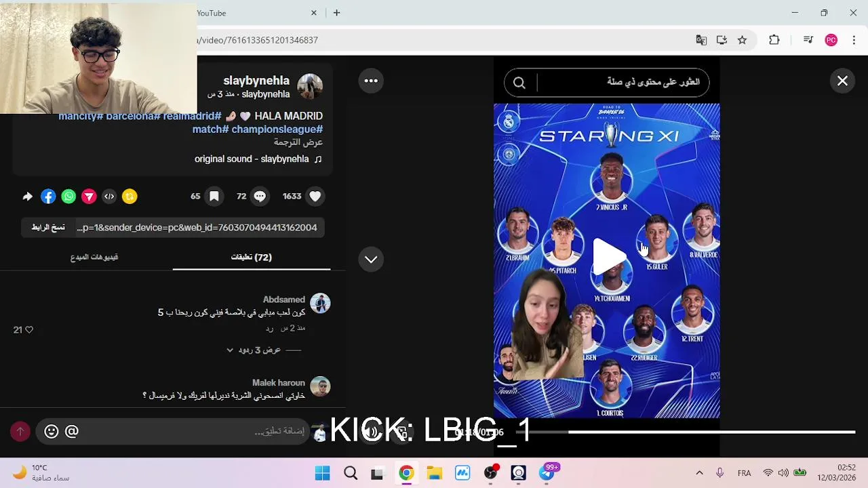Open the emoji picker in comment box
The width and height of the screenshot is (868, 488).
coord(51,431)
